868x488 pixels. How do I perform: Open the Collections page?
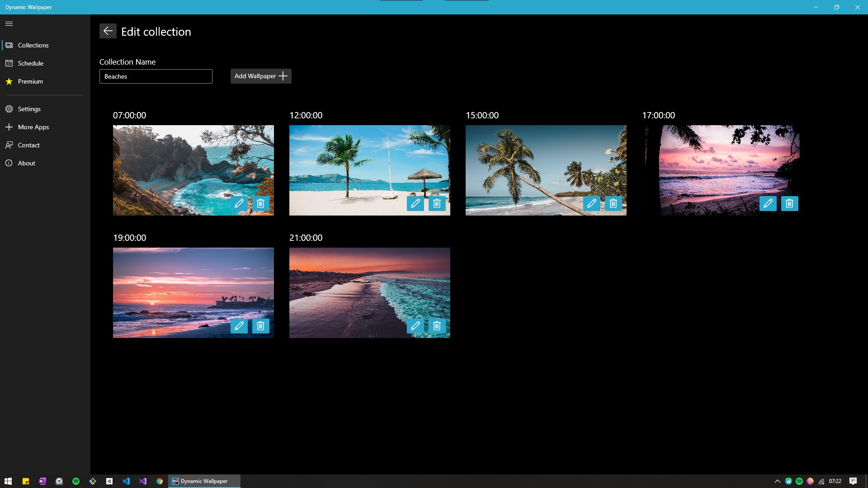33,45
